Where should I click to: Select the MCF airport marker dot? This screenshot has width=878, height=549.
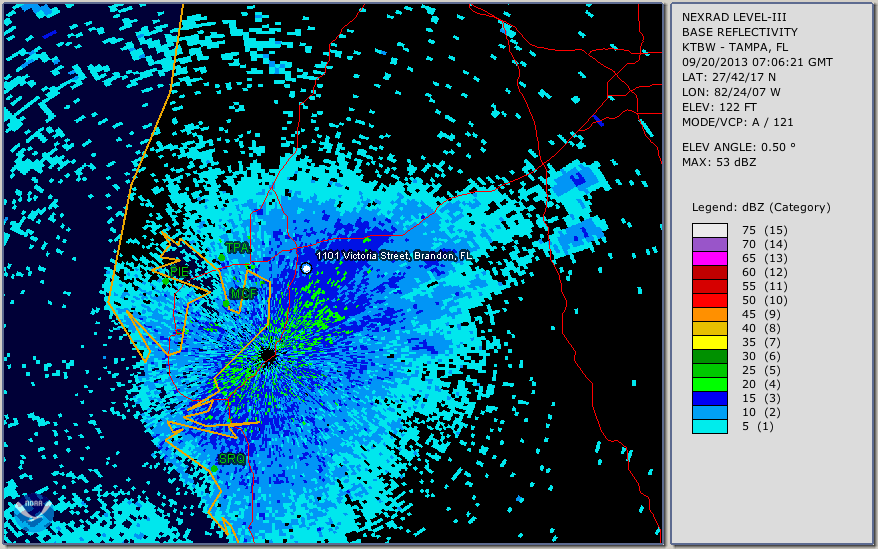tap(226, 304)
